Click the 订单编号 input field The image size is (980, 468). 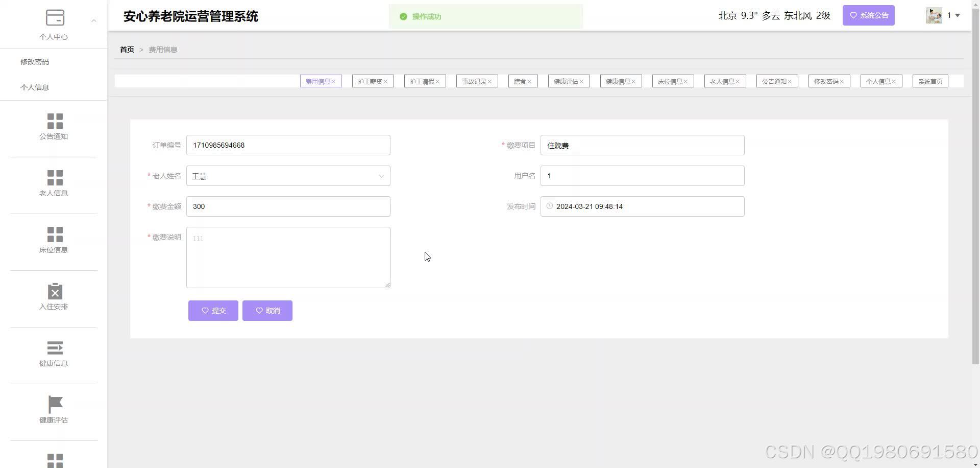pyautogui.click(x=288, y=145)
